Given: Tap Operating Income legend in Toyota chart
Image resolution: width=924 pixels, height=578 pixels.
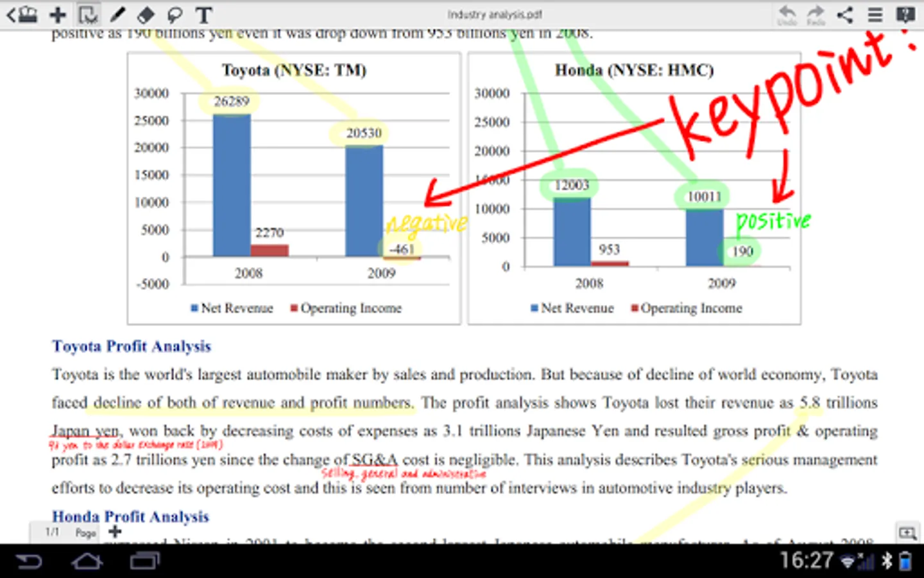Looking at the screenshot, I should [346, 308].
